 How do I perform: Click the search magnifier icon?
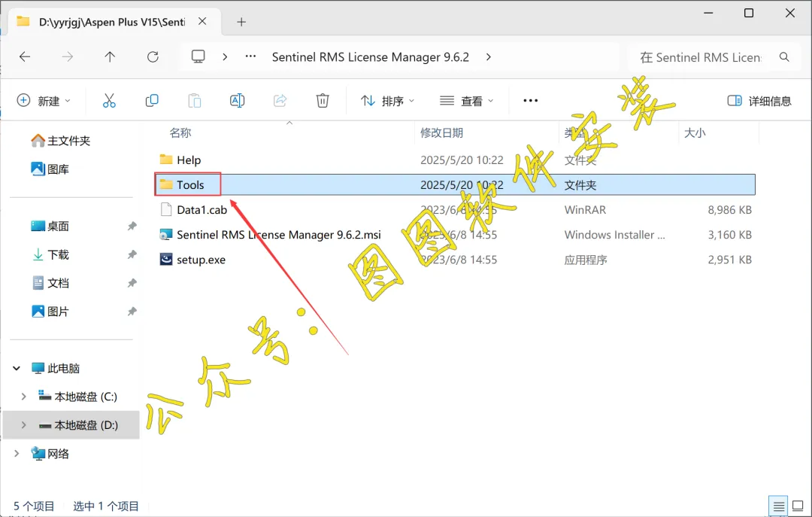pyautogui.click(x=784, y=57)
